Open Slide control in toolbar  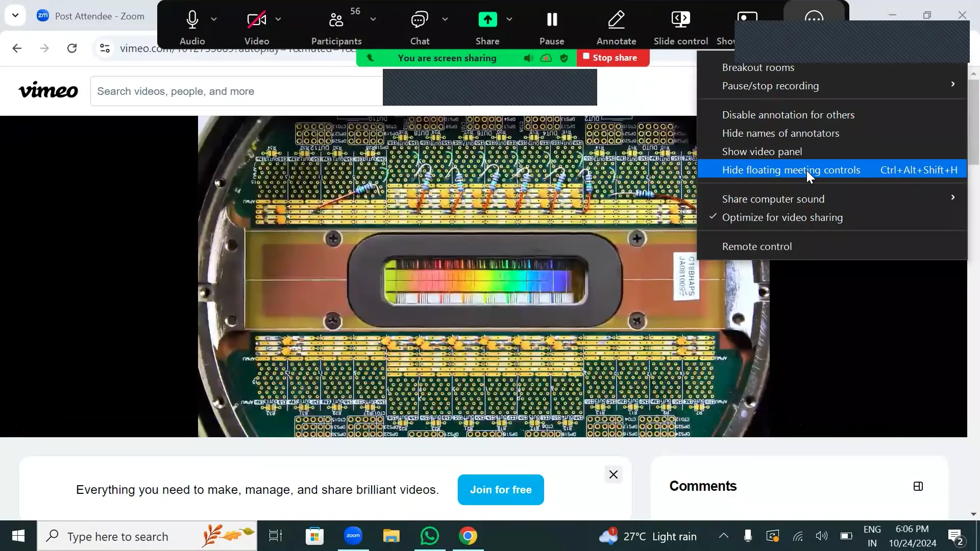(x=680, y=20)
